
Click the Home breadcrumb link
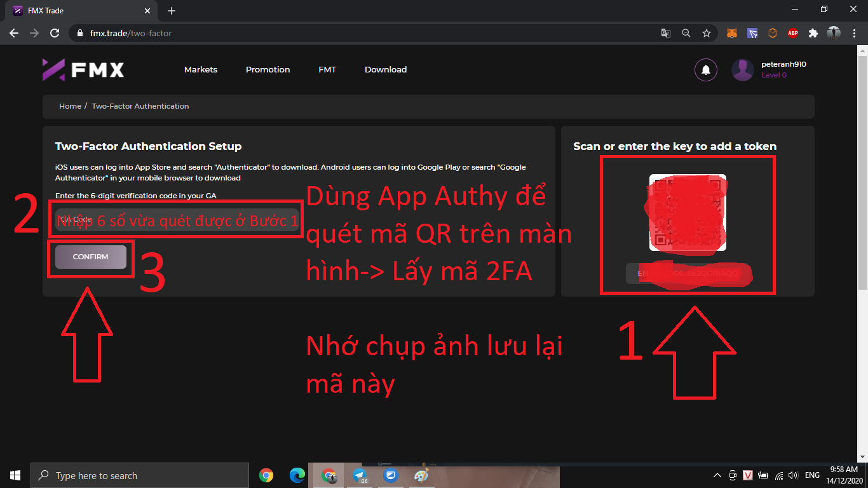click(x=70, y=106)
